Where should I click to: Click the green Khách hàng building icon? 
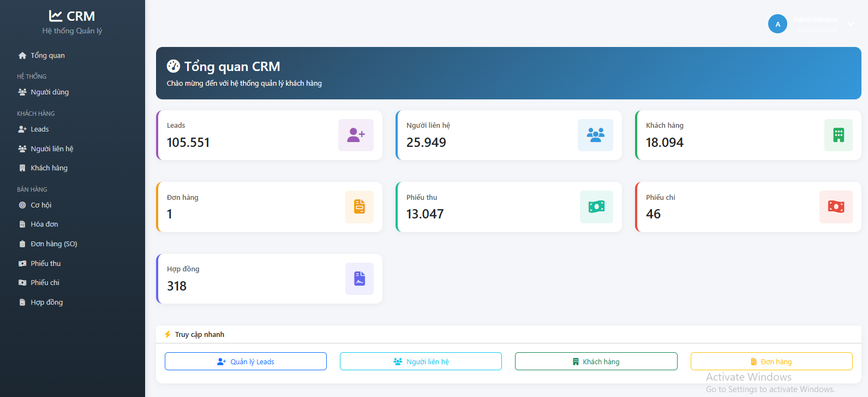click(838, 135)
